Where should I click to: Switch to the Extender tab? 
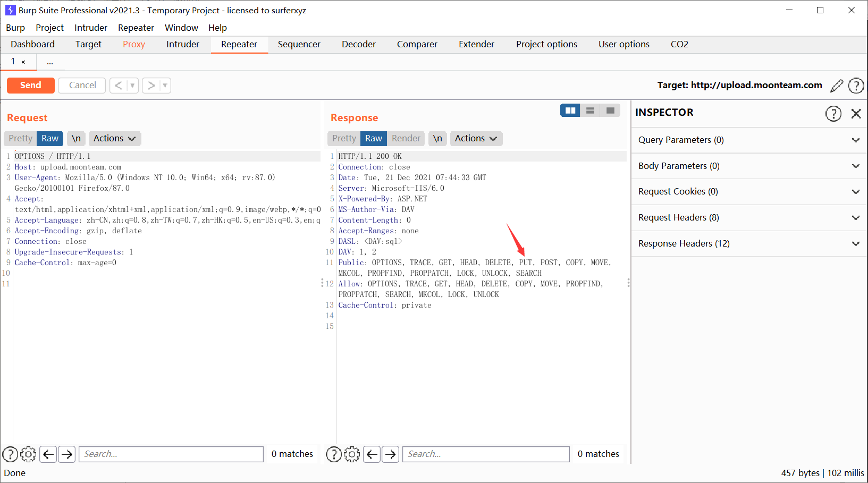tap(477, 45)
